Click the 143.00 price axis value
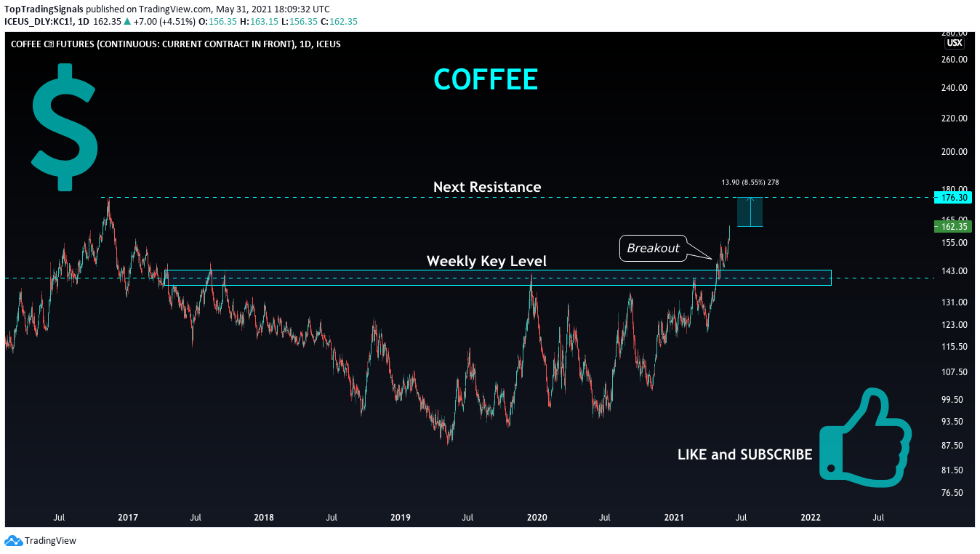The width and height of the screenshot is (980, 554). coord(955,271)
